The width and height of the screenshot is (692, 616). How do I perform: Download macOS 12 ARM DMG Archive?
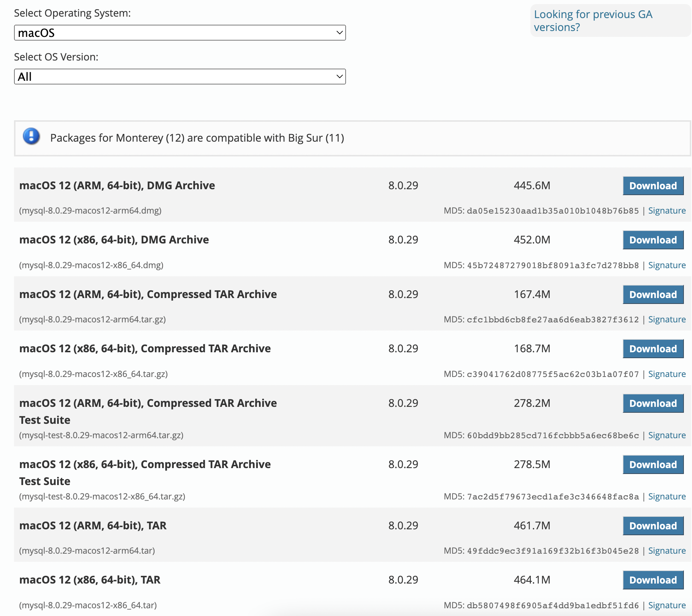[653, 186]
